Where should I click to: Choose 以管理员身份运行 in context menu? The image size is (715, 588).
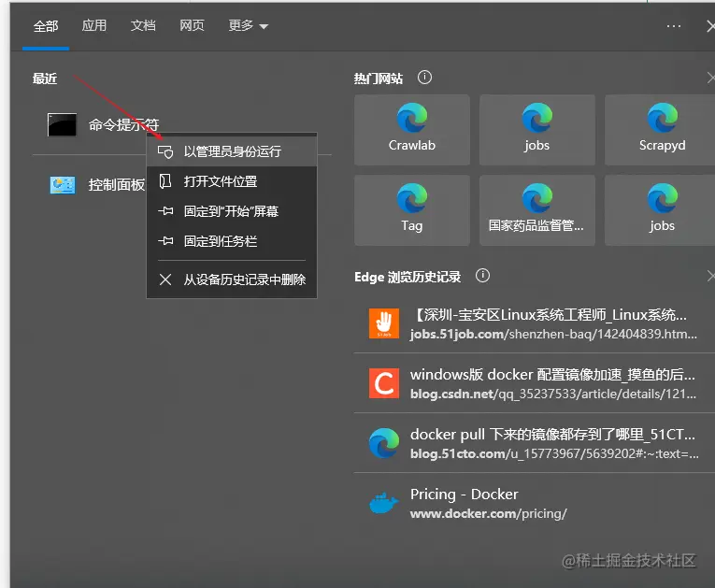point(232,151)
